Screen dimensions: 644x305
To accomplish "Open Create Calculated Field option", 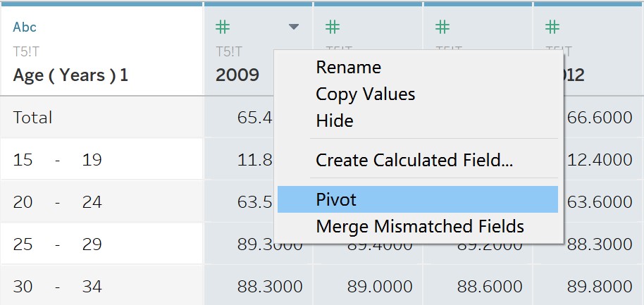I will (x=414, y=160).
